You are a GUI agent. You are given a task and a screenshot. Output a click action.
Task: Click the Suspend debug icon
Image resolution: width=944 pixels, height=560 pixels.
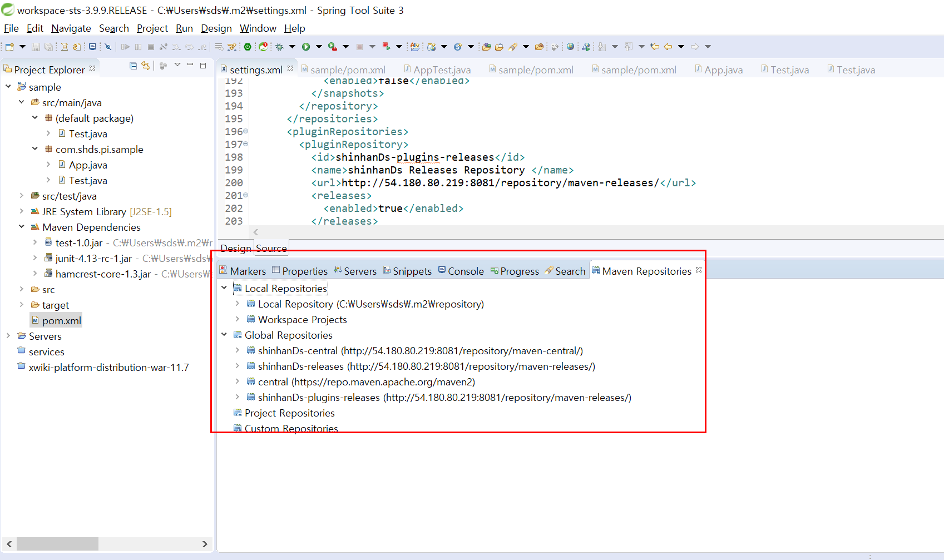[x=138, y=47]
